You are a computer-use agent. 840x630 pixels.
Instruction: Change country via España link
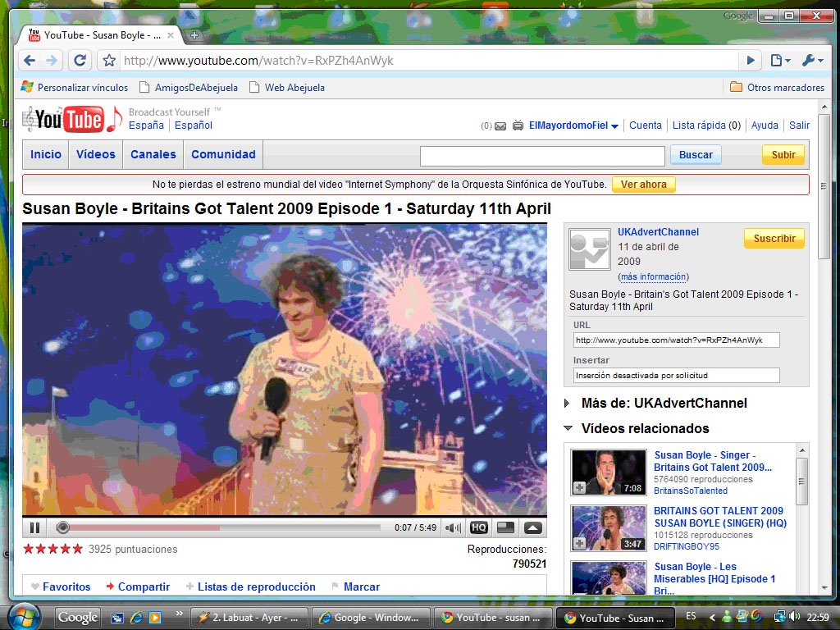point(146,126)
